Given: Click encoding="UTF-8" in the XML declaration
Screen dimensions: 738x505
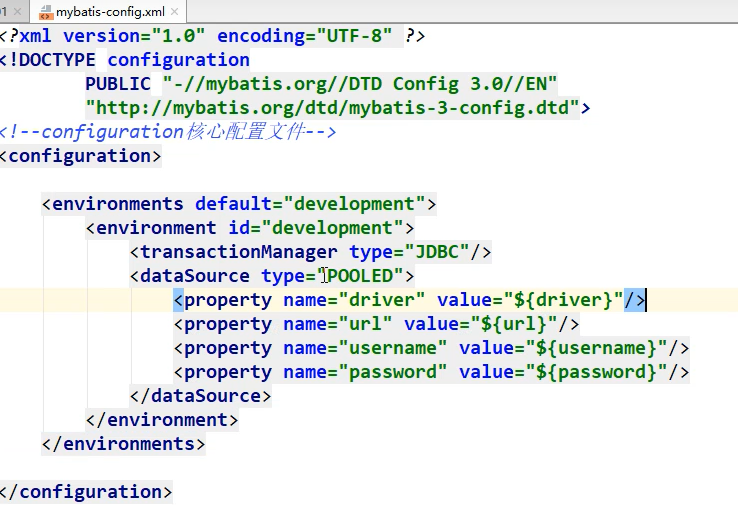Looking at the screenshot, I should [x=304, y=36].
